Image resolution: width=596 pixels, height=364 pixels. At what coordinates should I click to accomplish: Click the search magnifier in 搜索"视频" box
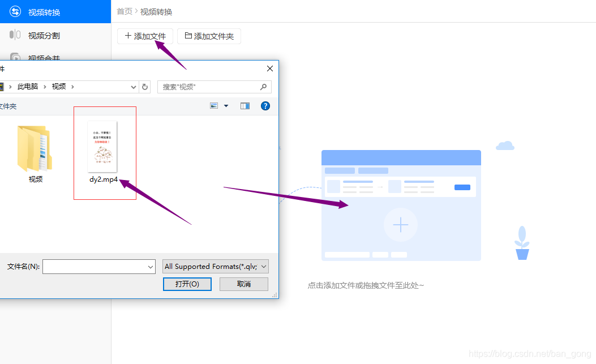point(263,87)
